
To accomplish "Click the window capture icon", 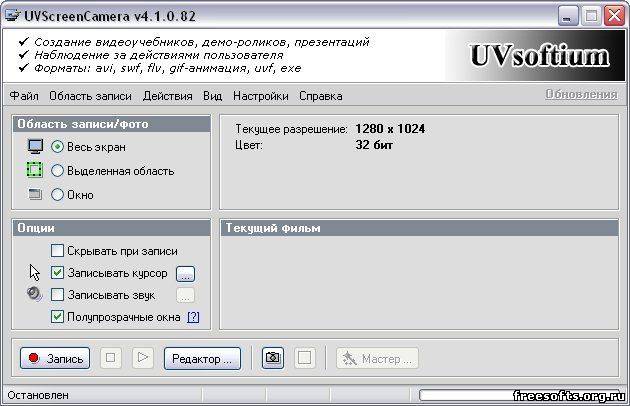I will click(35, 194).
